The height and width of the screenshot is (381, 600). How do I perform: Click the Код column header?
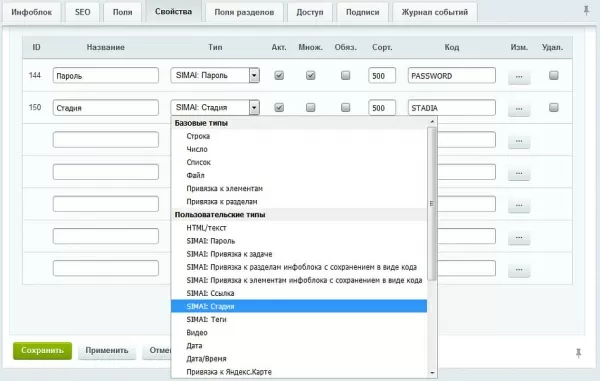point(452,47)
